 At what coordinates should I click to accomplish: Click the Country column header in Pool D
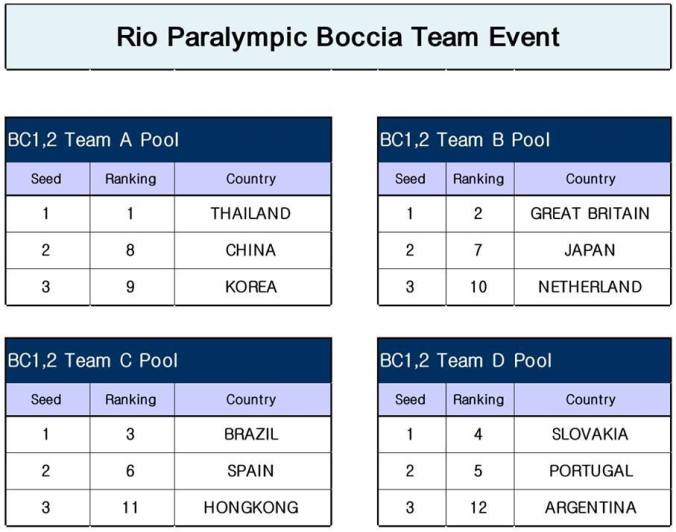click(x=590, y=400)
